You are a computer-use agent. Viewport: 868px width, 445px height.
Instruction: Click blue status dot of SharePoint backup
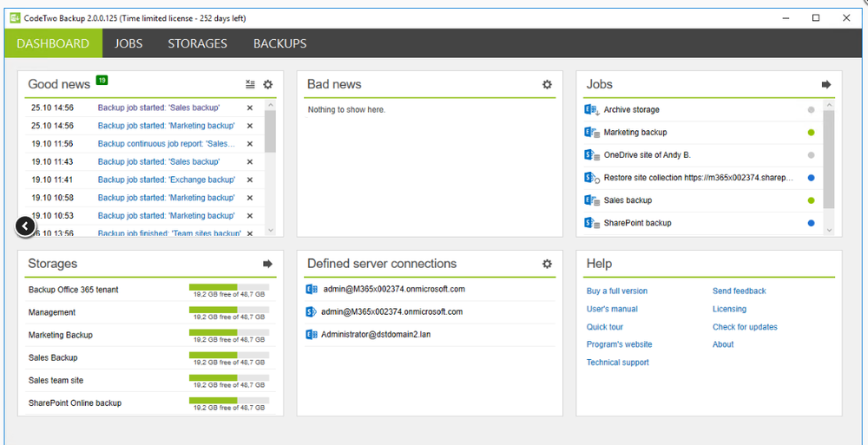pyautogui.click(x=811, y=223)
